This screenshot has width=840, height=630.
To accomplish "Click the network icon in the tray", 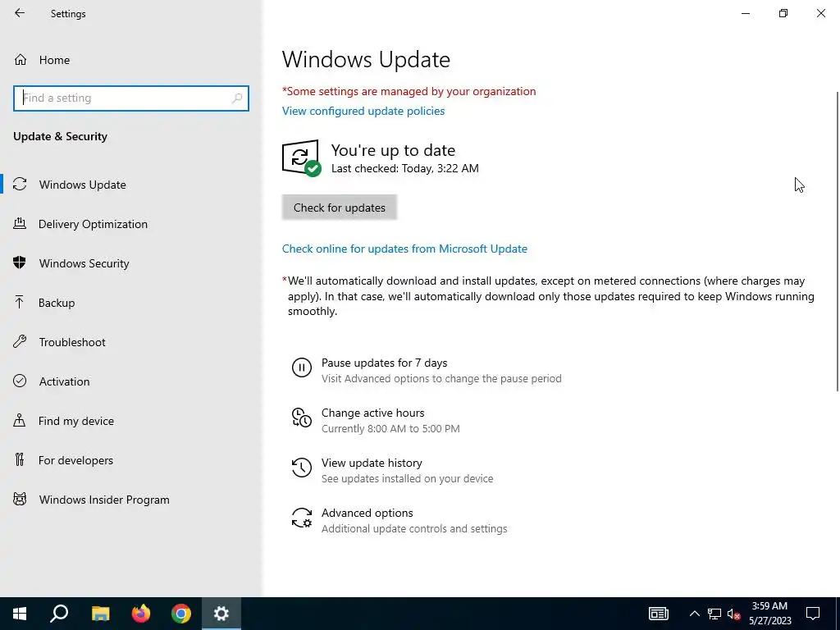I will tap(714, 614).
